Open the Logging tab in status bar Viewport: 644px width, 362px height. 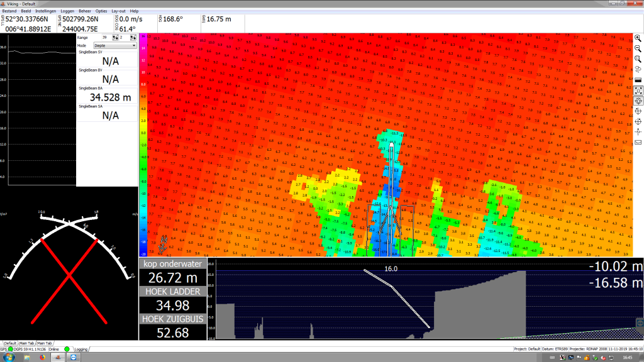coord(81,349)
